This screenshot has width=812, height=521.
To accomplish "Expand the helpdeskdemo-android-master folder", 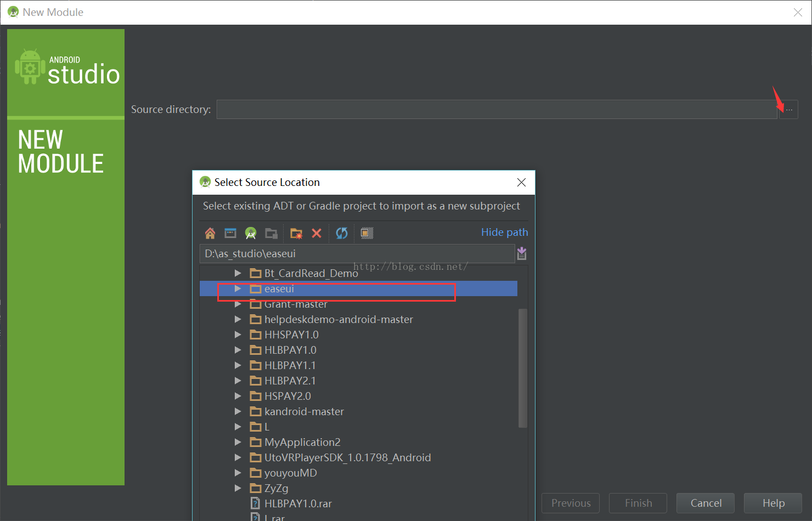I will click(238, 319).
